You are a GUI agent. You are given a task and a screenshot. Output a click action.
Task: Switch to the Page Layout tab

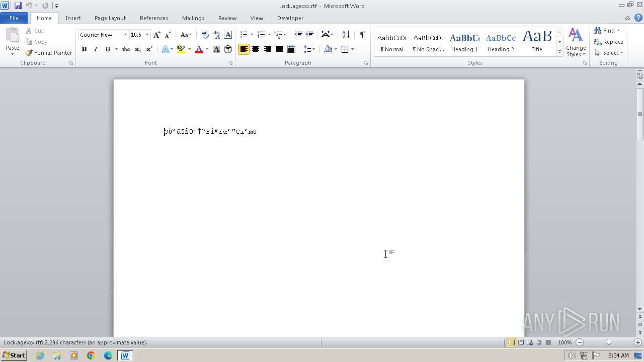click(x=110, y=18)
